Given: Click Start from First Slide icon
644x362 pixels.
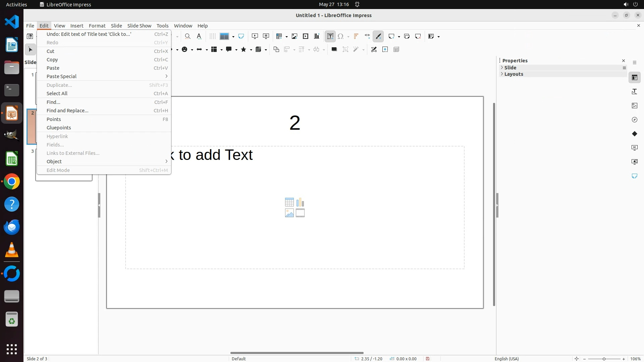Looking at the screenshot, I should tap(255, 36).
